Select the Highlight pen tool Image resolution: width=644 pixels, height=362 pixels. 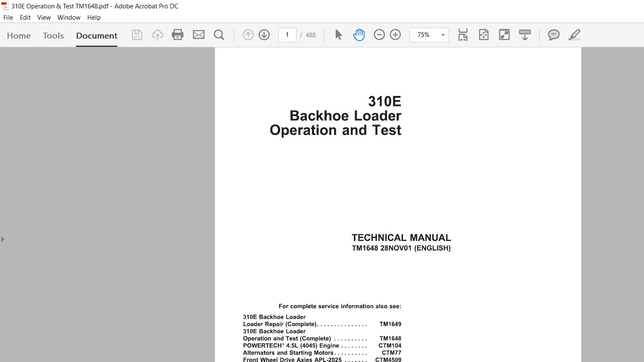click(x=574, y=35)
